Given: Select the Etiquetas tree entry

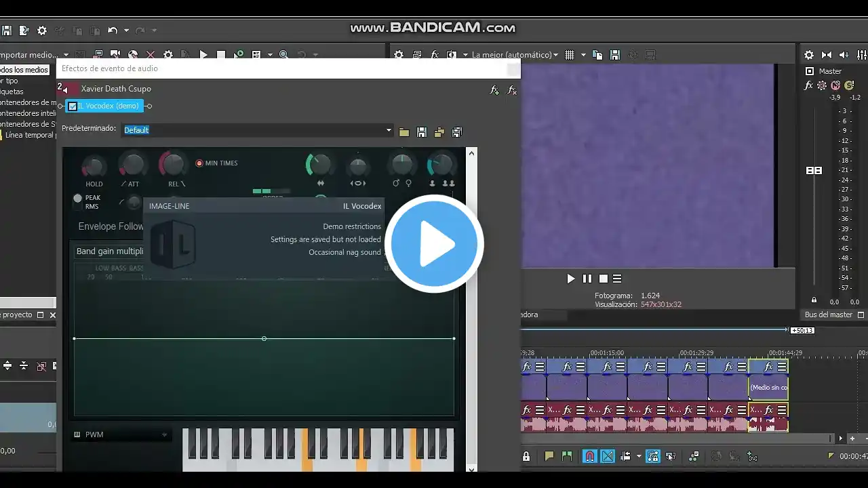Looking at the screenshot, I should pyautogui.click(x=12, y=91).
